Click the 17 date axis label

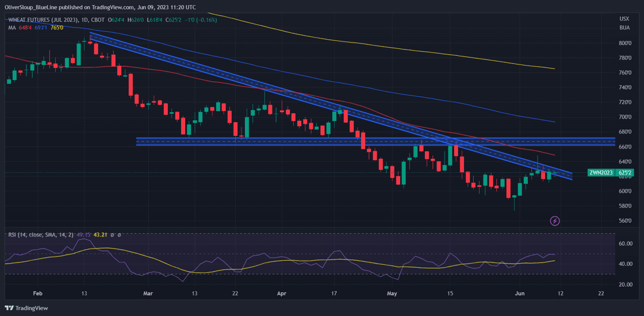pos(333,294)
